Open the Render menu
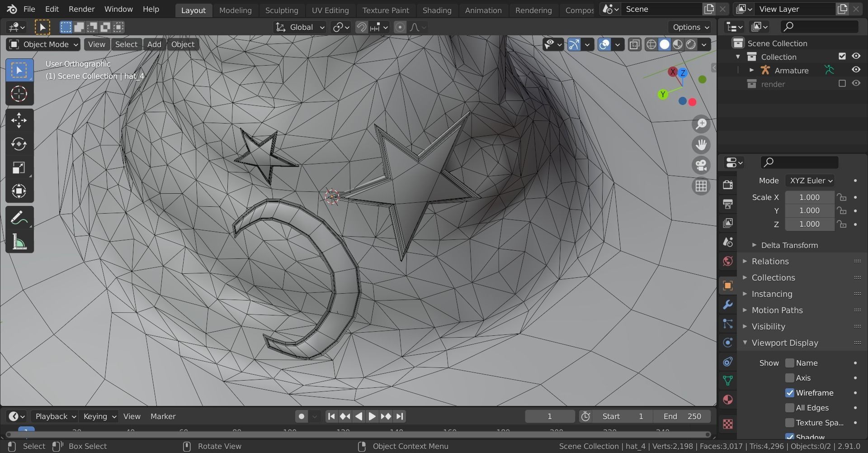868x453 pixels. pos(81,9)
